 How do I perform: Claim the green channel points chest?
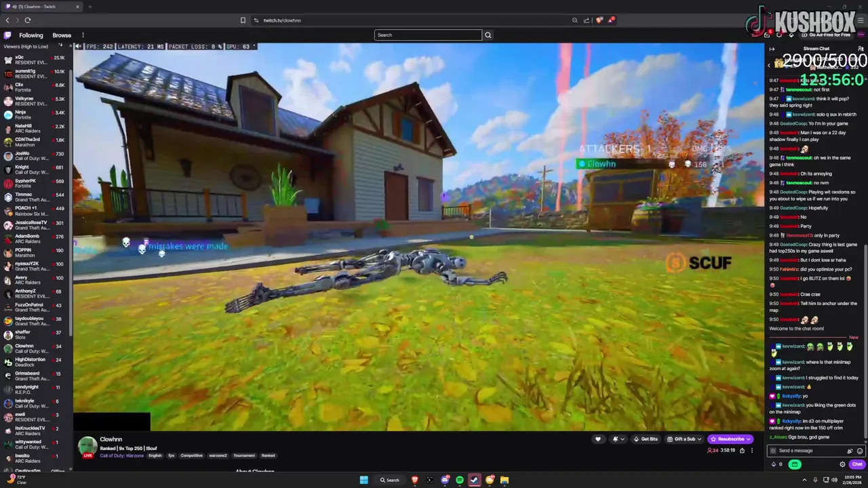pos(795,464)
